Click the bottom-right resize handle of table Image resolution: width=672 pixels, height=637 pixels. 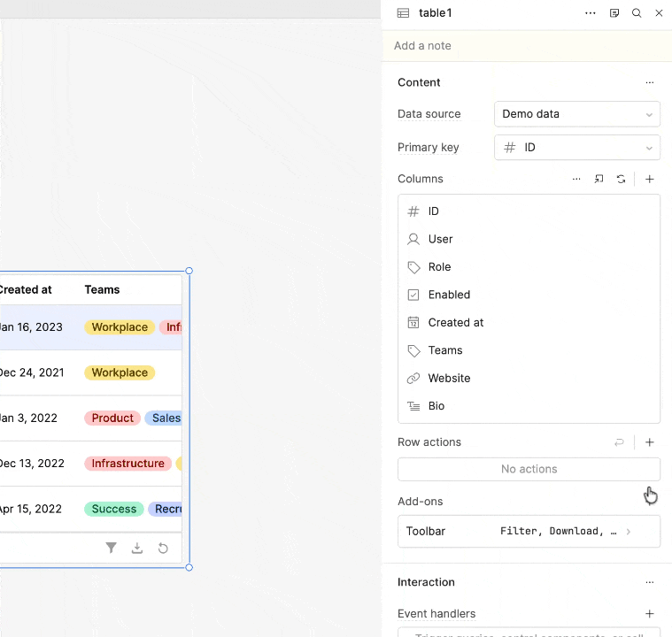pos(189,568)
